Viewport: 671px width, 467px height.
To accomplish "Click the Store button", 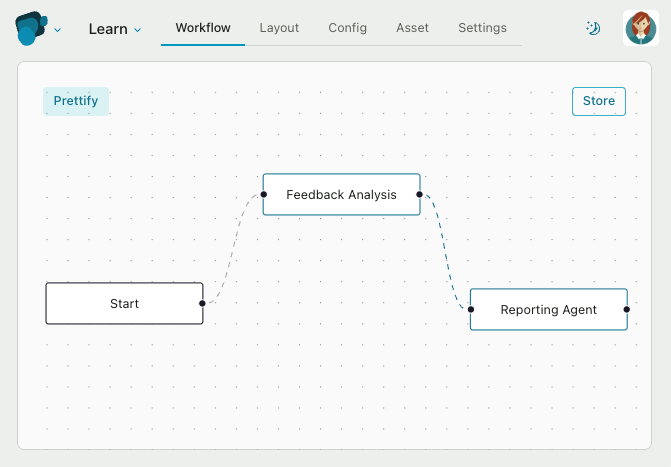I will tap(599, 101).
